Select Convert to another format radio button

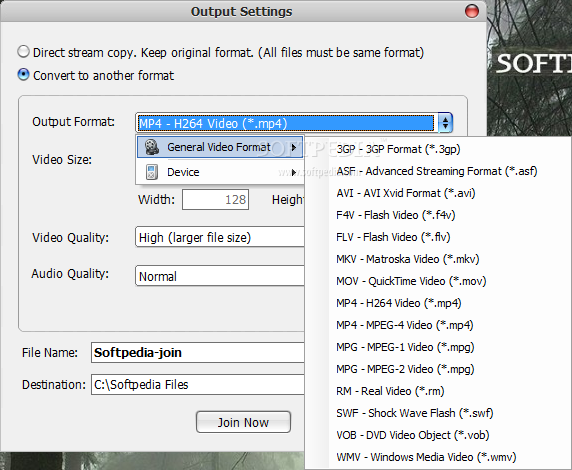(x=23, y=75)
